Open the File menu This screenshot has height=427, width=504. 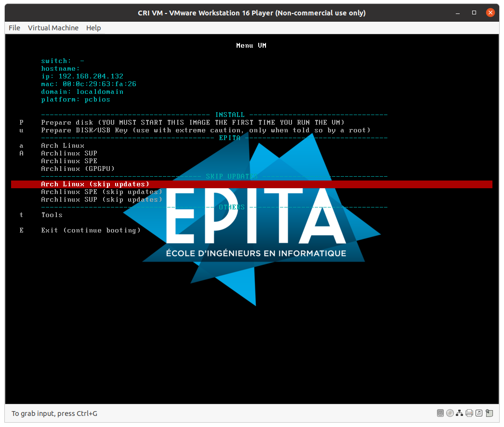click(x=14, y=28)
